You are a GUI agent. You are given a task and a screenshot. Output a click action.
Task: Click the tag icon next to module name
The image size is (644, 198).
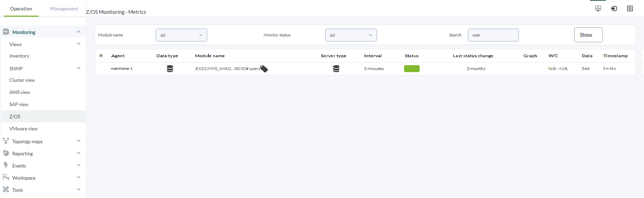click(x=264, y=69)
